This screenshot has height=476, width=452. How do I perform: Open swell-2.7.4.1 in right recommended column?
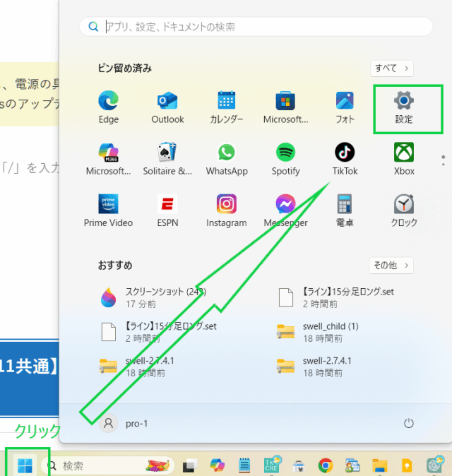pos(314,367)
